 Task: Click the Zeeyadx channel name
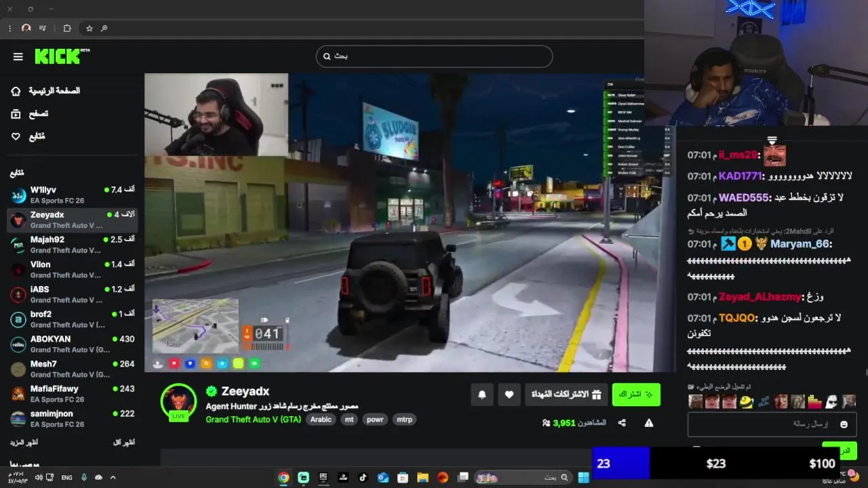point(245,391)
